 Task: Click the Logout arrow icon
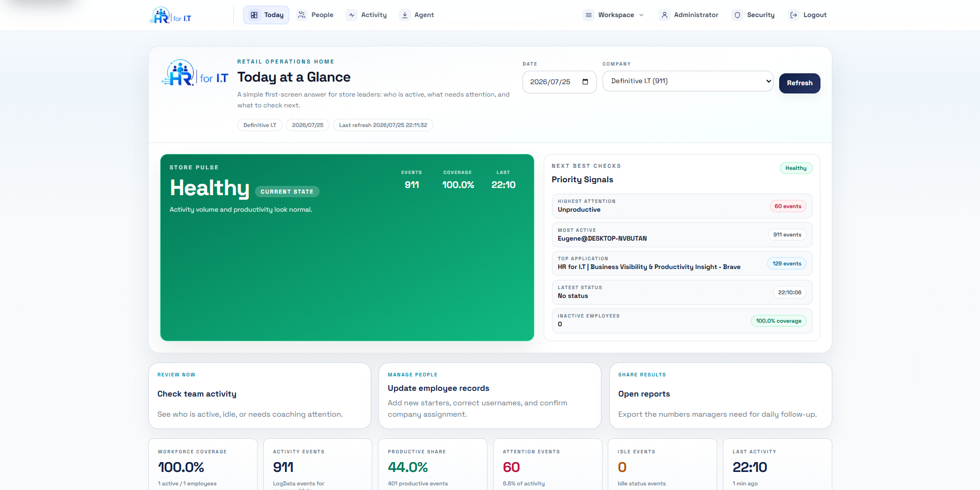tap(794, 15)
